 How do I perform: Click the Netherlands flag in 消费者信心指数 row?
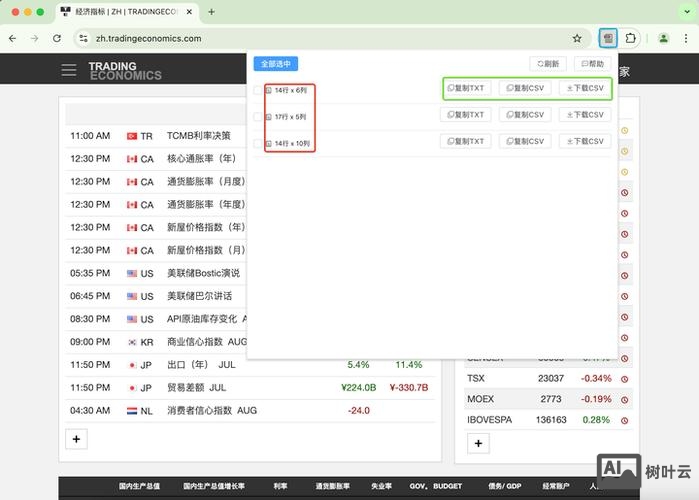[132, 411]
